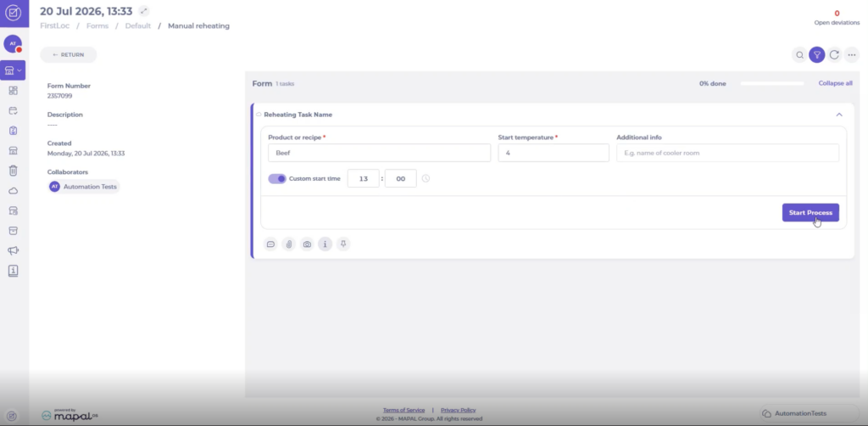Attach a file with the paperclip icon

pyautogui.click(x=288, y=244)
